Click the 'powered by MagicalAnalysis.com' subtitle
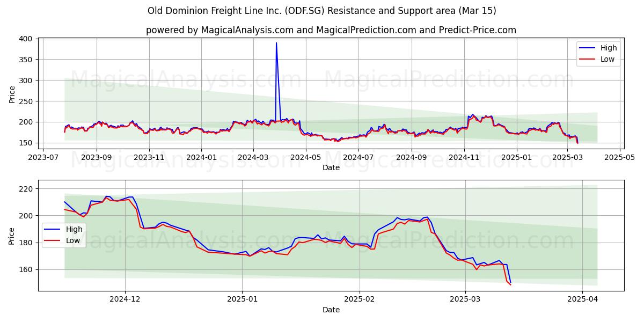The image size is (644, 322). click(x=331, y=30)
